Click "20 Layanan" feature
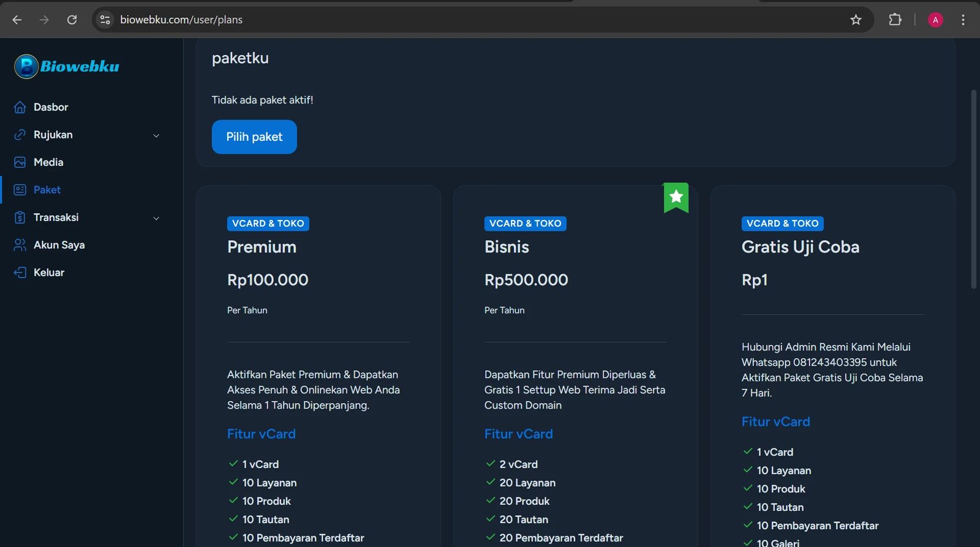 [x=527, y=483]
